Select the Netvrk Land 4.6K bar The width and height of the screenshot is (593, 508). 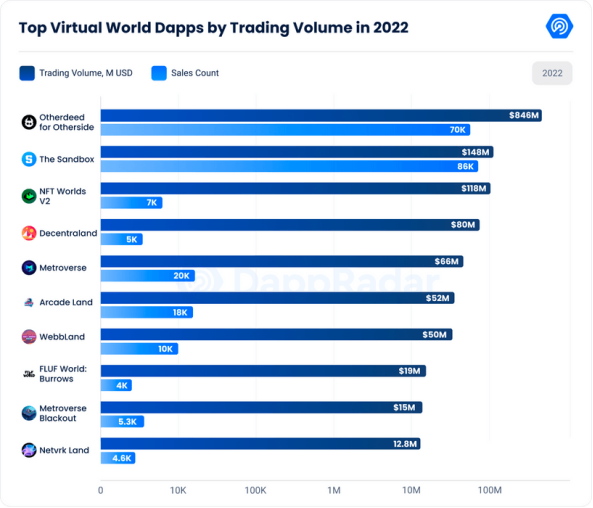pos(118,458)
